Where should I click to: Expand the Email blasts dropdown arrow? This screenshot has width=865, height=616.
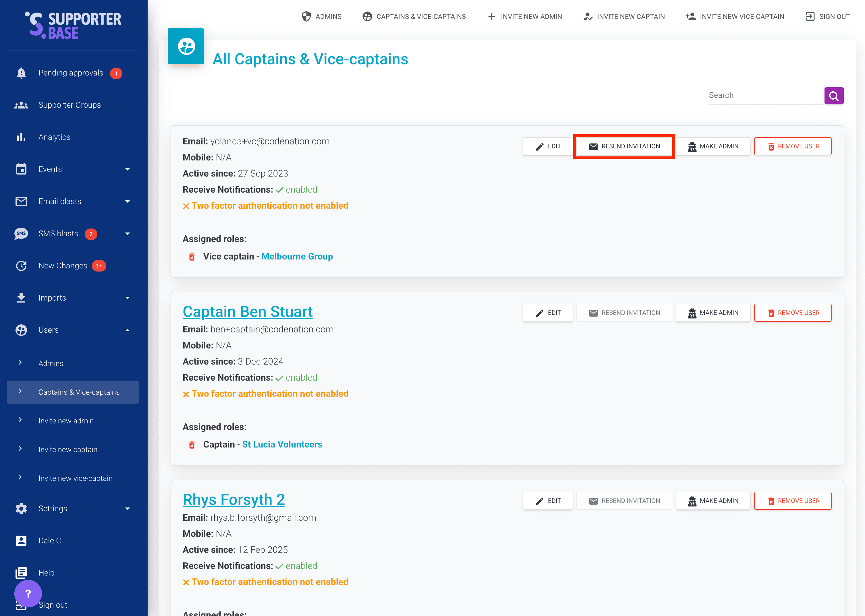tap(128, 202)
